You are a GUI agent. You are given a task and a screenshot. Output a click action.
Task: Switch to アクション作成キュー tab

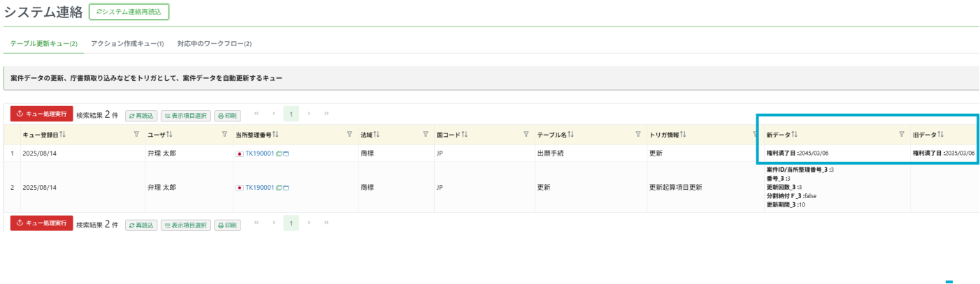coord(127,43)
